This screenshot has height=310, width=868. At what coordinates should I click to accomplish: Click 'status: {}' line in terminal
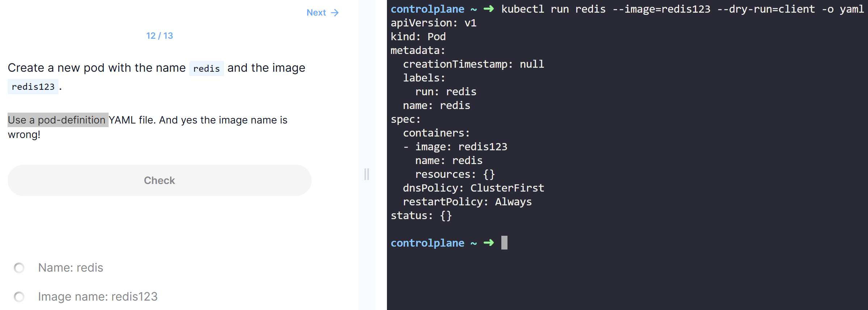point(421,215)
